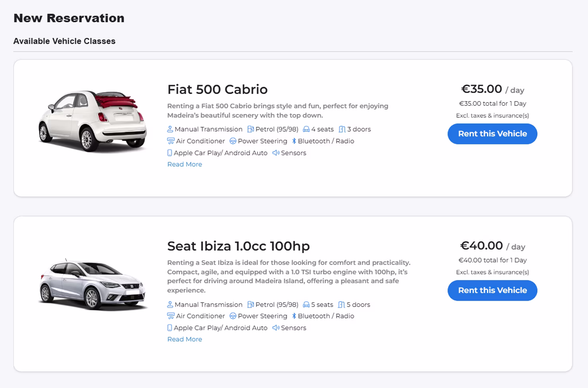Click the Seat Ibiza 1.0cc 100hp heading
588x388 pixels.
(238, 246)
